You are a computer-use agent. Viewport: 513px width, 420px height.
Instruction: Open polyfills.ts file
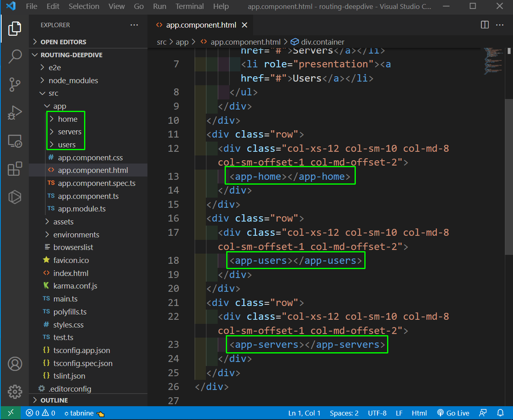[88, 312]
